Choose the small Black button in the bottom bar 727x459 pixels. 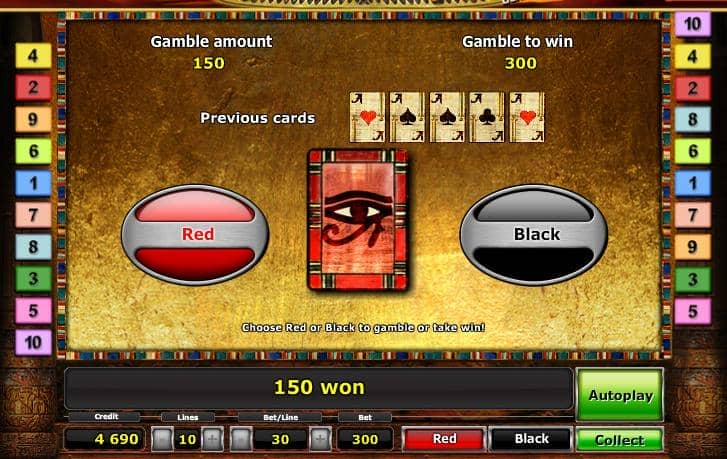[531, 439]
